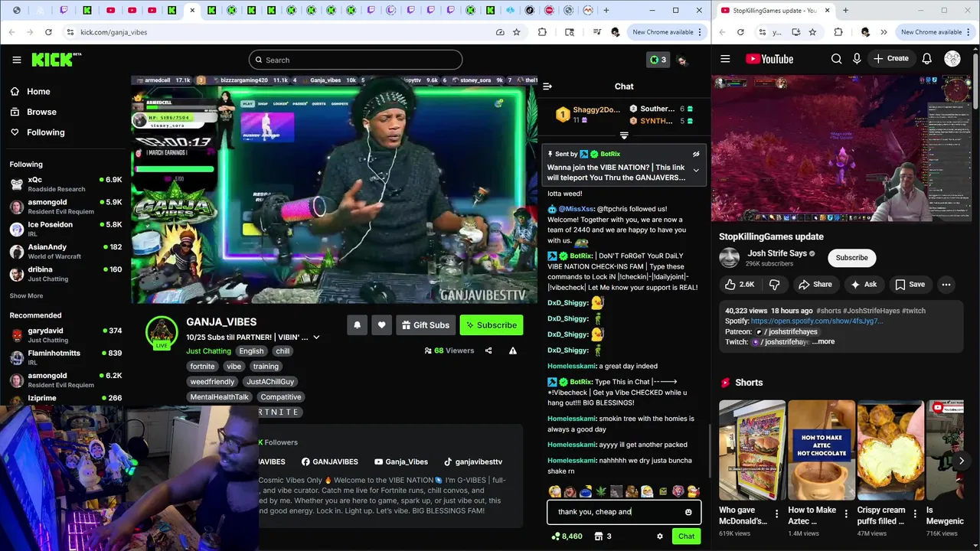980x551 pixels.
Task: Select the weedfriendly tag
Action: [212, 382]
